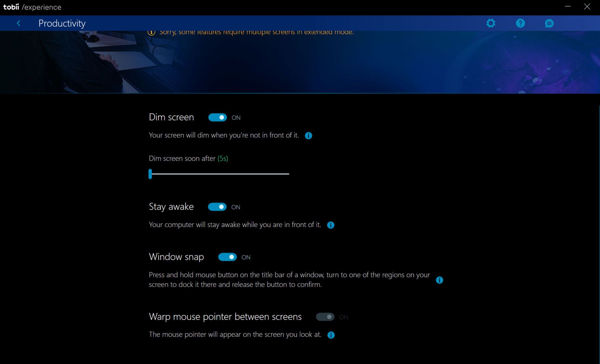Image resolution: width=600 pixels, height=364 pixels.
Task: Close the Tobii Experience window
Action: tap(587, 7)
